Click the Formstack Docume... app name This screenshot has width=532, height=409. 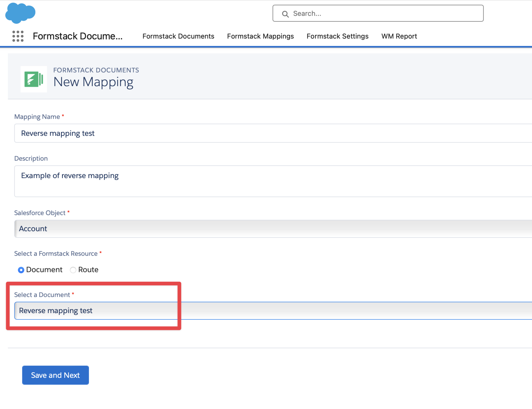pyautogui.click(x=78, y=36)
